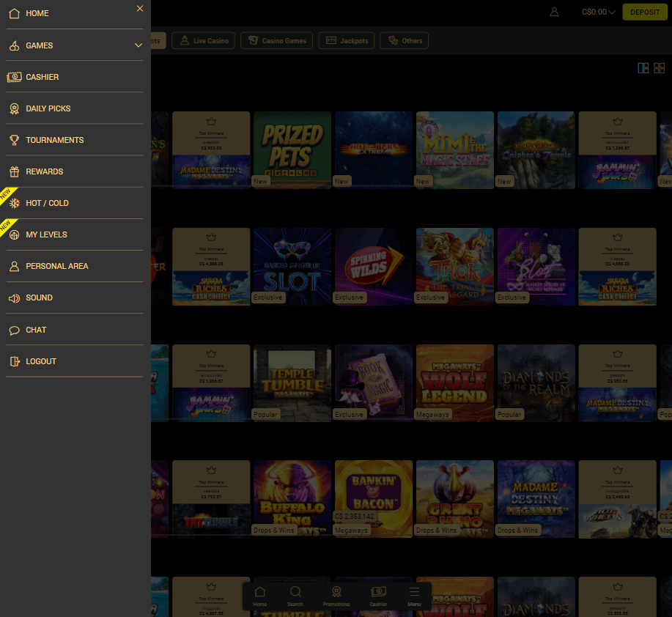Open the Madame Destiny Megaways tile beside Great Rhino
The height and width of the screenshot is (617, 672).
536,499
